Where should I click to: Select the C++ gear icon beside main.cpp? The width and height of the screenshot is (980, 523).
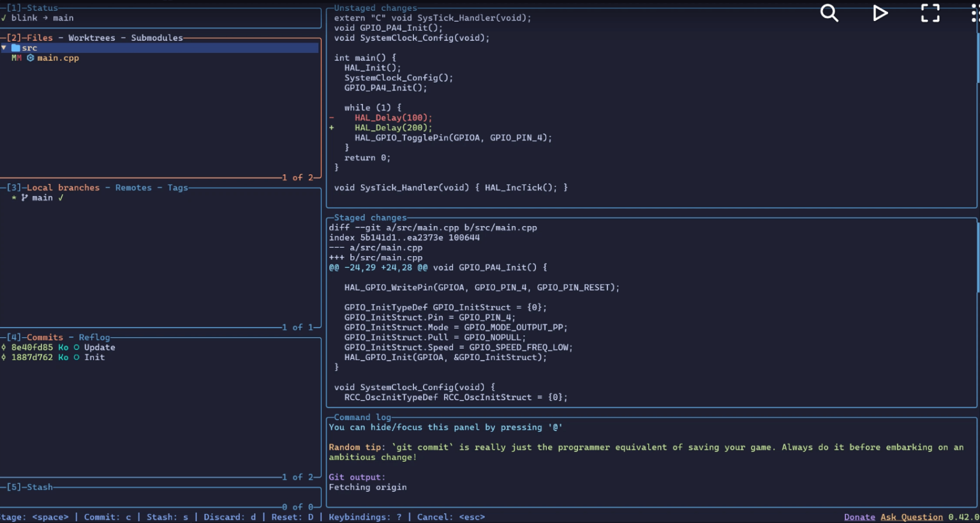pos(29,57)
